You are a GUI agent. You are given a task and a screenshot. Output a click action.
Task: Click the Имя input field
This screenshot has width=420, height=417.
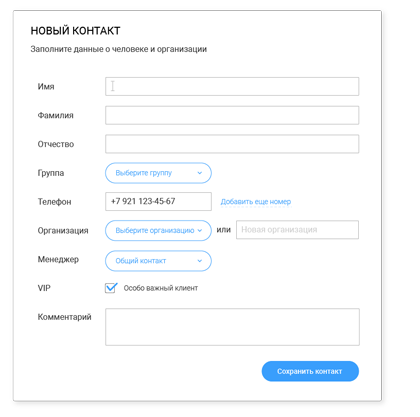(232, 86)
